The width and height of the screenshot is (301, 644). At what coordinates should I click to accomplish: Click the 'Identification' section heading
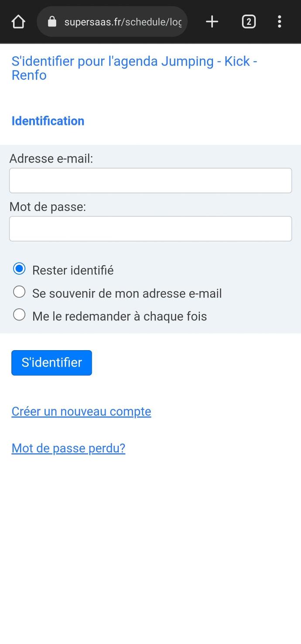click(x=48, y=121)
